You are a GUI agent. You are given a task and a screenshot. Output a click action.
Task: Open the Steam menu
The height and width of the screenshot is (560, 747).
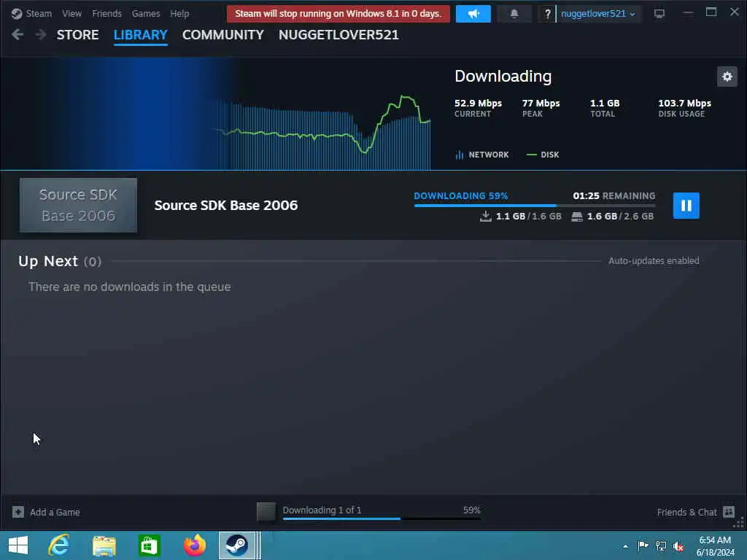pos(39,14)
